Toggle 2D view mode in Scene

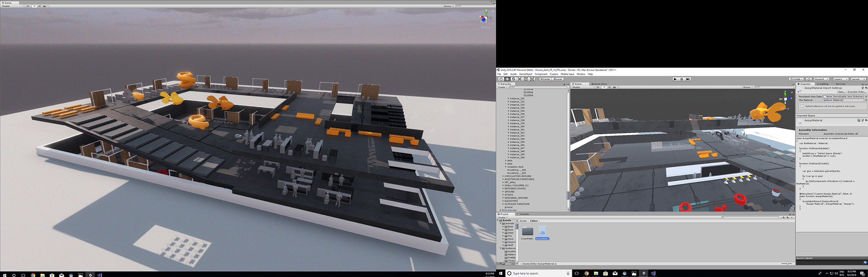598,87
